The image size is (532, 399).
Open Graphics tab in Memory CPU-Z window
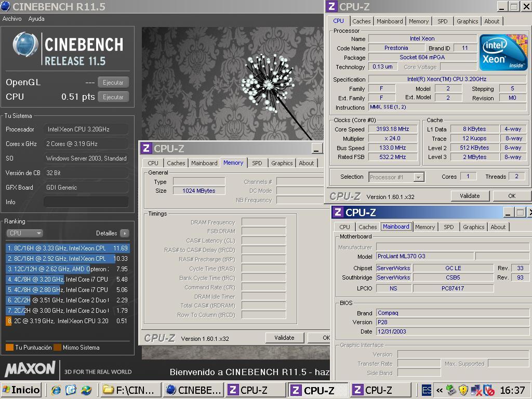click(282, 163)
